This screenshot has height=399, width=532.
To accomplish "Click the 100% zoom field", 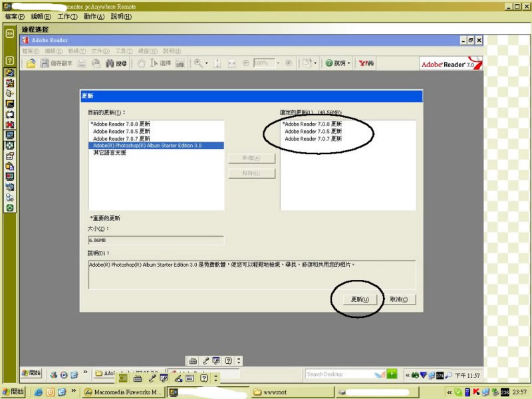I will pos(264,63).
